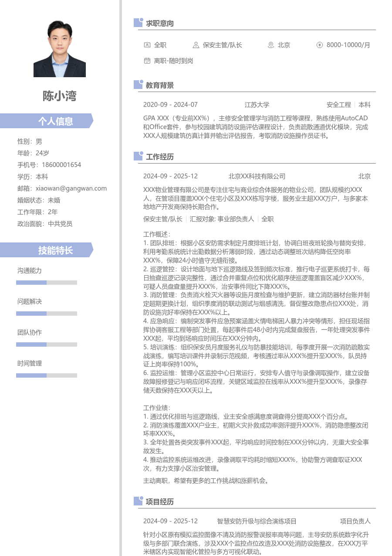Screen dimensions: 392x556
Task: Click the person icon beside 保安主管/队长
Action: (196, 45)
